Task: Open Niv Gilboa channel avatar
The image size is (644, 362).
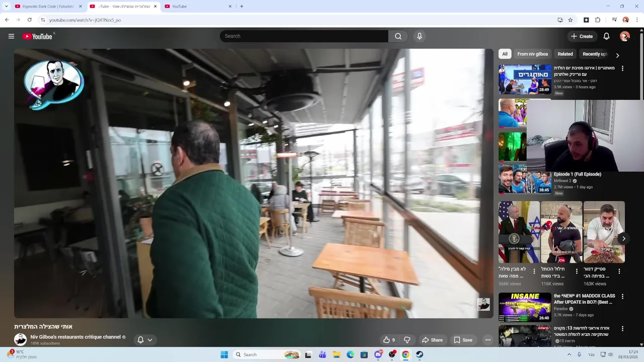Action: point(20,339)
